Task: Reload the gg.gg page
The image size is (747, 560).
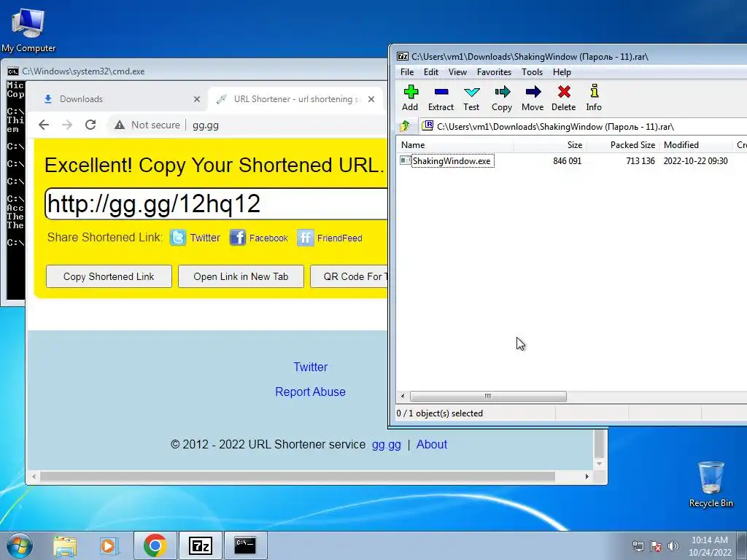Action: 90,125
